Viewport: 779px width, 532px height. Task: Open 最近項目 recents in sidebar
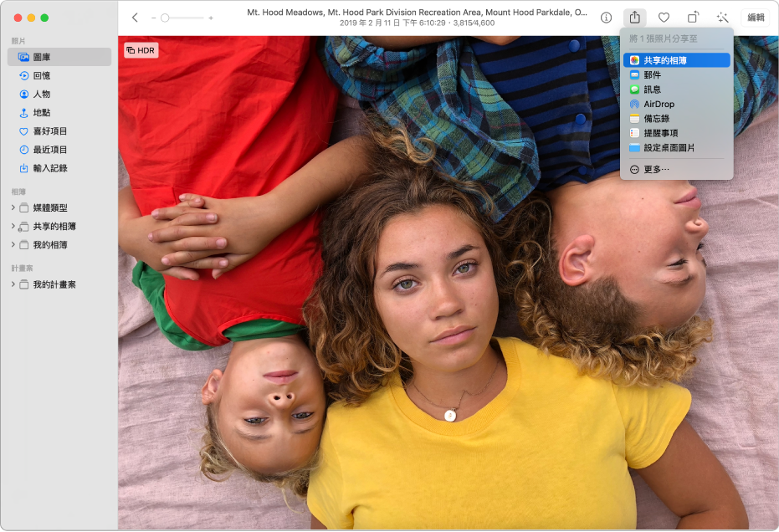tap(59, 150)
